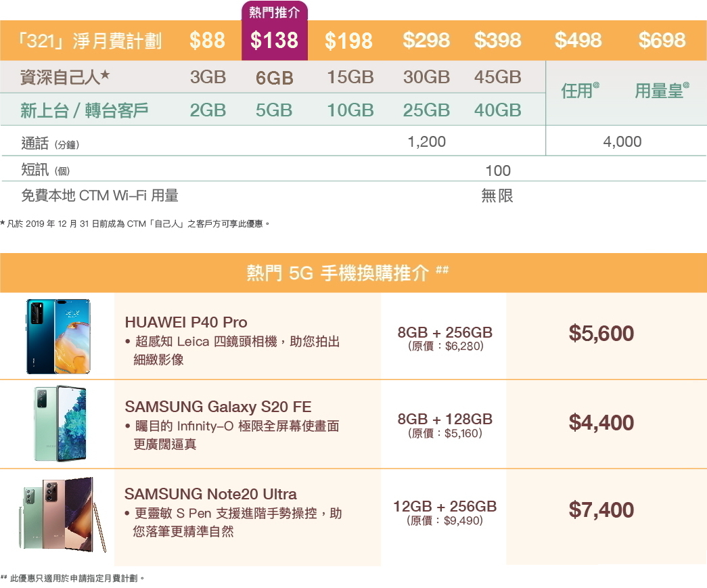Select the $498 unlimited plan header
The image size is (707, 588).
(578, 40)
